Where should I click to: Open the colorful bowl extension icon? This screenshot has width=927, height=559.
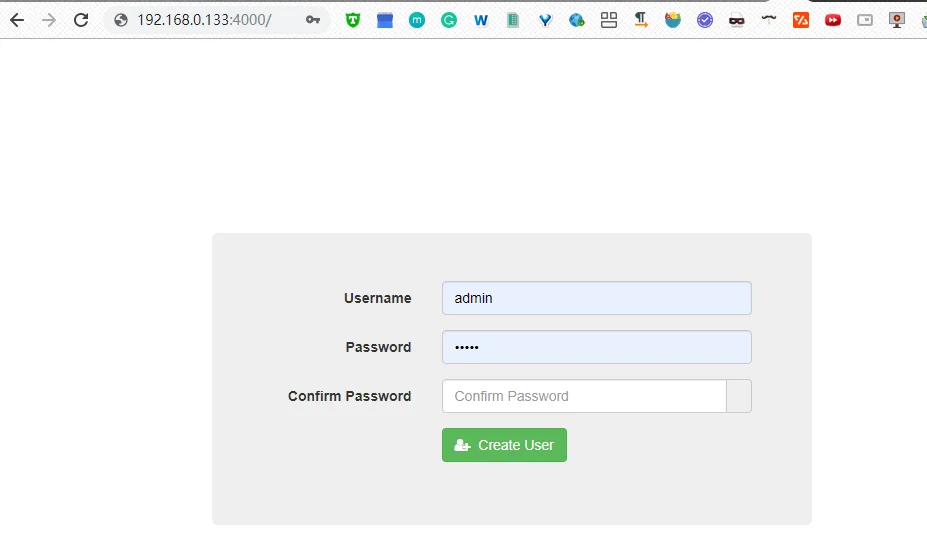click(673, 20)
